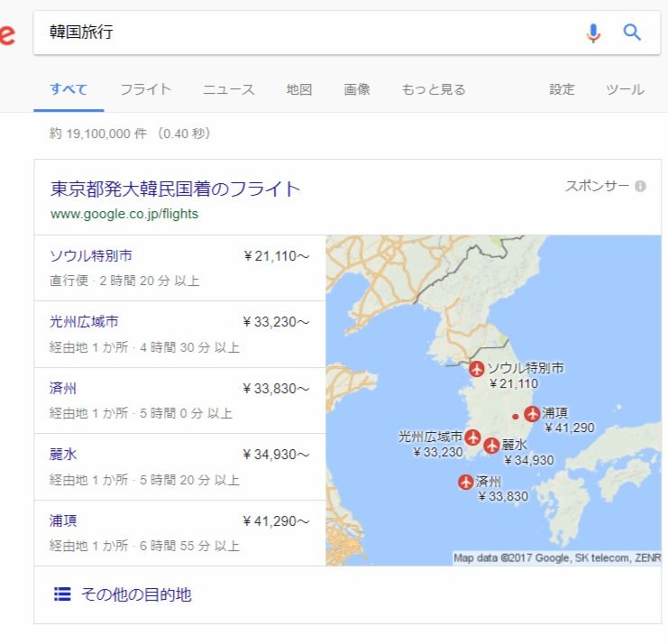This screenshot has width=668, height=644.
Task: Select the すべて tab
Action: tap(69, 89)
